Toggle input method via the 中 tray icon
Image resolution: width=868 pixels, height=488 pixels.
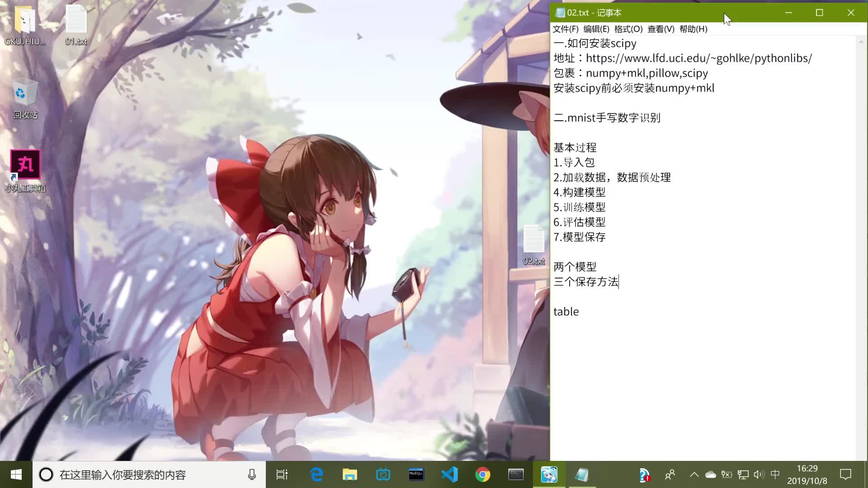tap(774, 475)
